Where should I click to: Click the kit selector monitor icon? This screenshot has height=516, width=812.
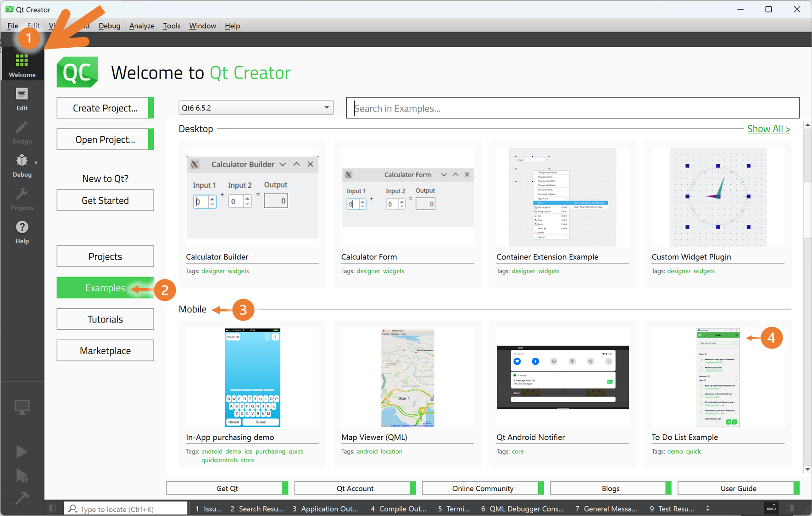(22, 407)
